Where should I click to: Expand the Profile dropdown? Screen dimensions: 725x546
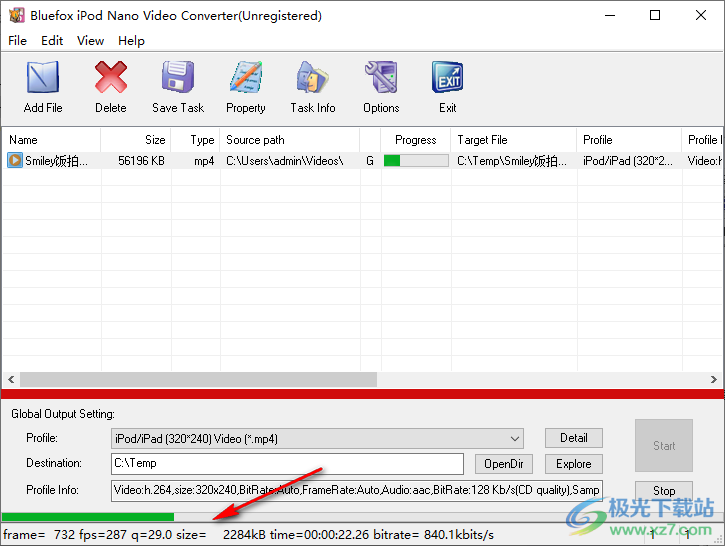coord(515,439)
